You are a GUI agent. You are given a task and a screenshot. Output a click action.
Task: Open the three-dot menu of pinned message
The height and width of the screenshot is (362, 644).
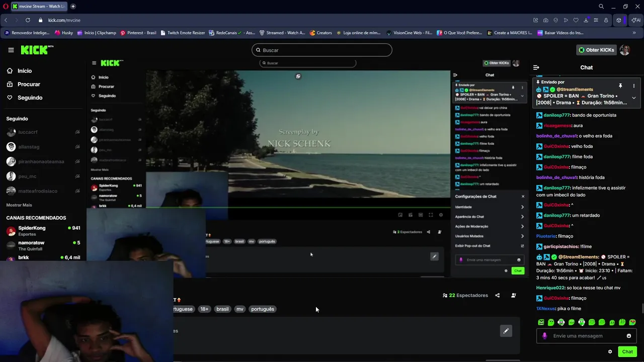(633, 86)
